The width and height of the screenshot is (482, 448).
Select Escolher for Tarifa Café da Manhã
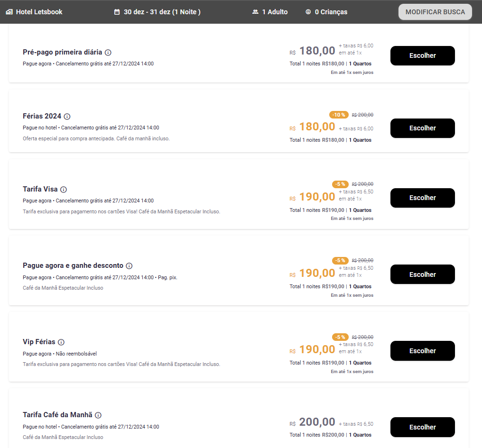(422, 427)
